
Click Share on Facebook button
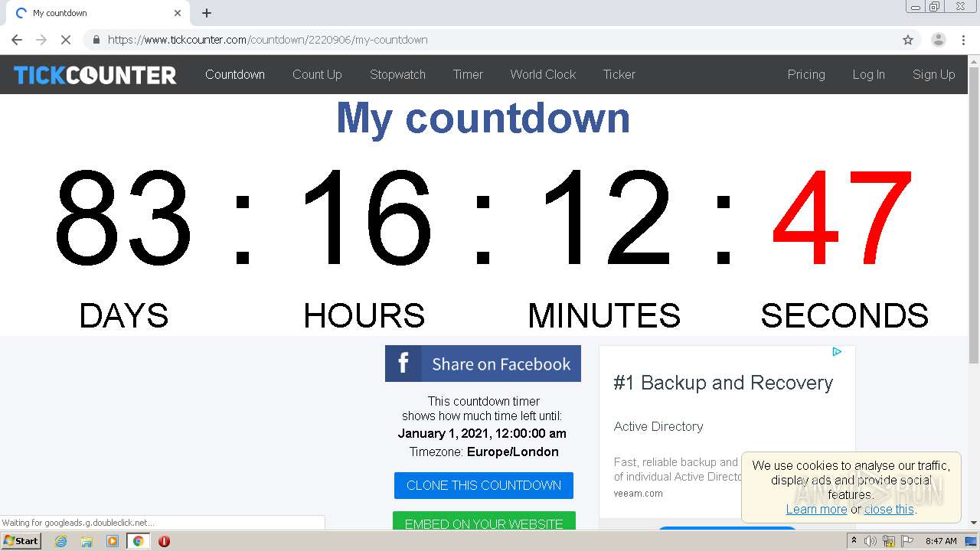(x=483, y=364)
